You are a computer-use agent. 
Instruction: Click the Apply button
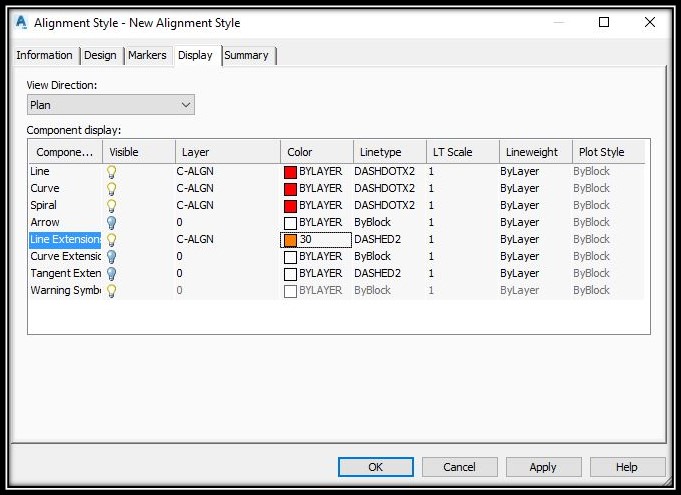543,467
